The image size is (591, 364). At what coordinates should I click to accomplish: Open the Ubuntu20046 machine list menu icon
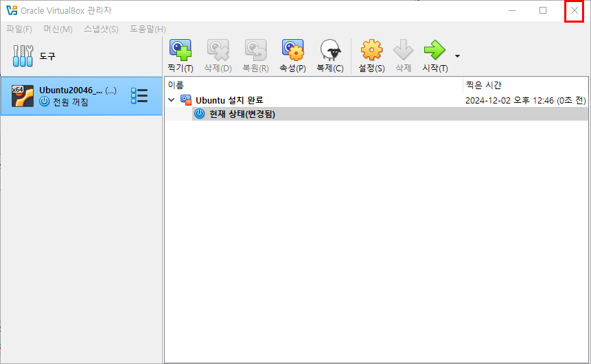pos(139,95)
